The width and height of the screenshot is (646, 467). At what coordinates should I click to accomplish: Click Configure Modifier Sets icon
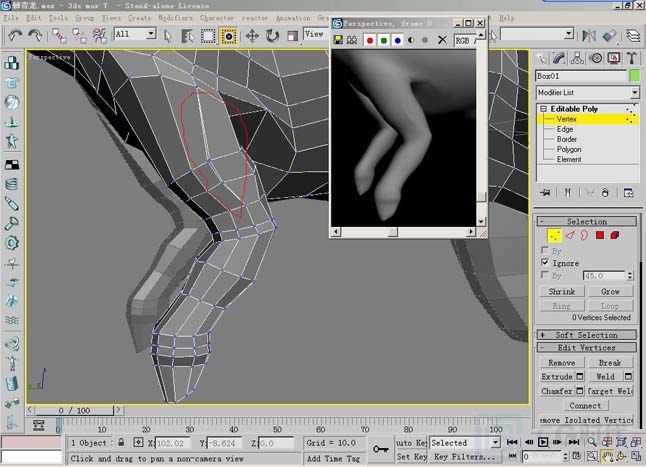tap(628, 192)
